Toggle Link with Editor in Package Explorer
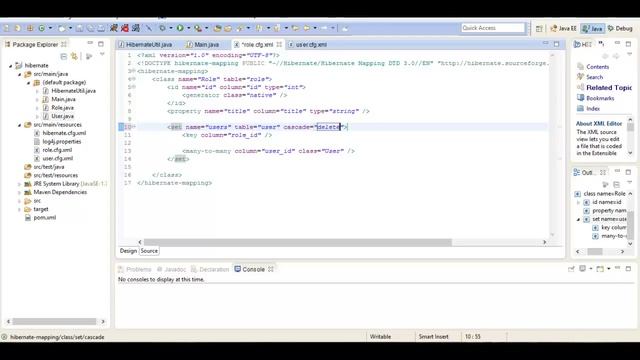This screenshot has width=640, height=360. tap(74, 56)
